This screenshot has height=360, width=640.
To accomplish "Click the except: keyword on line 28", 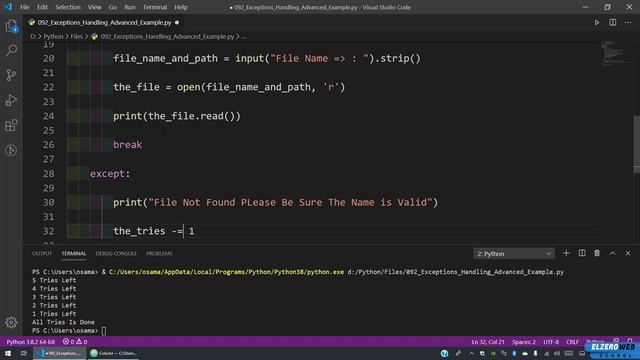I will pos(110,174).
